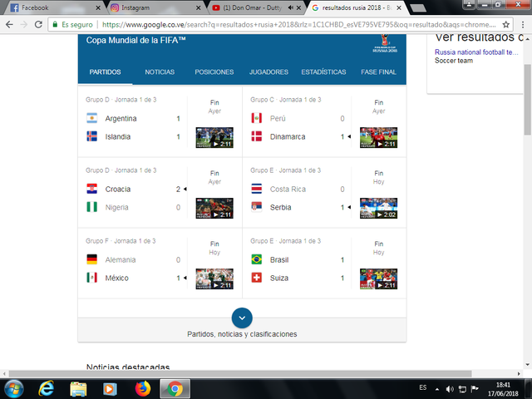Click the browser reload page icon
Viewport: 532px width, 399px height.
[38, 24]
